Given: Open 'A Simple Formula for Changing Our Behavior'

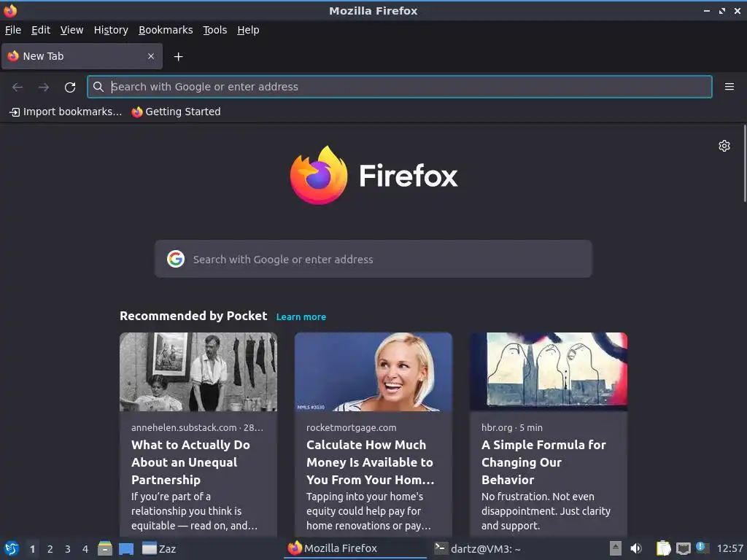Looking at the screenshot, I should 543,462.
